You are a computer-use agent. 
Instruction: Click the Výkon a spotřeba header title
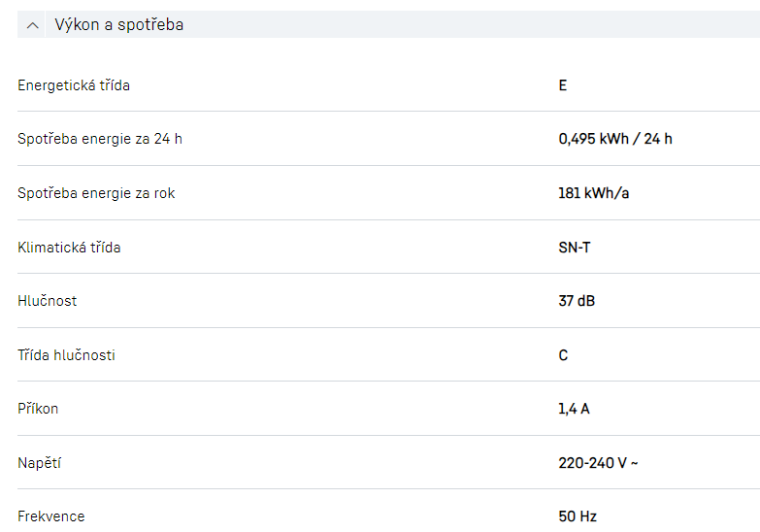tap(118, 25)
